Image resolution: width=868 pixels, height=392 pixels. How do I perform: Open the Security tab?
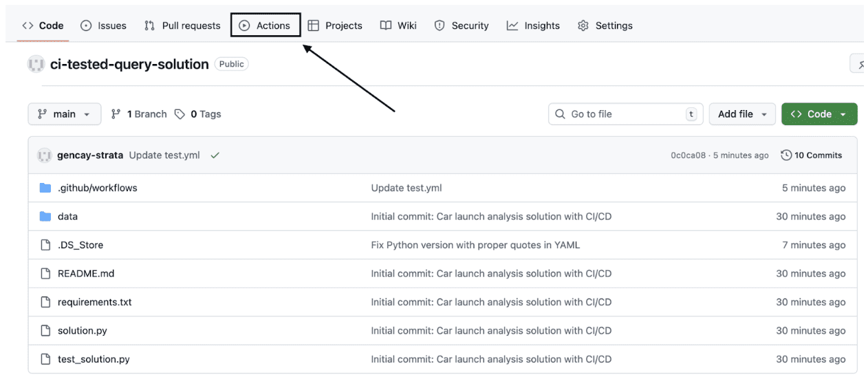(462, 25)
